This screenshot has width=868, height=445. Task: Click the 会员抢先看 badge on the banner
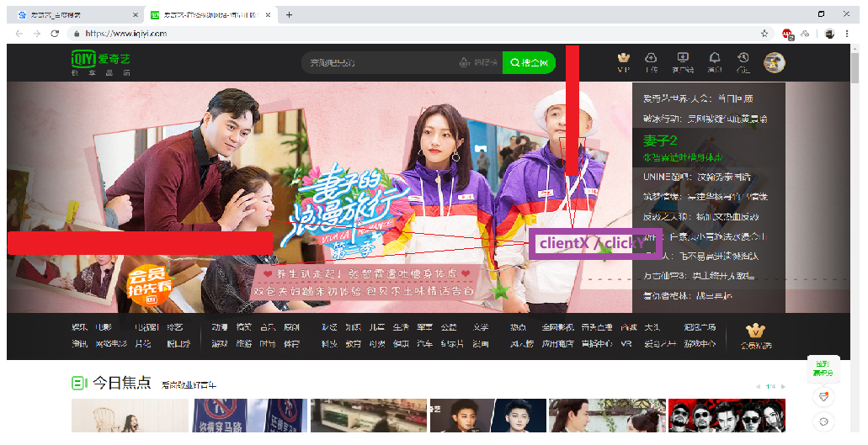(150, 286)
